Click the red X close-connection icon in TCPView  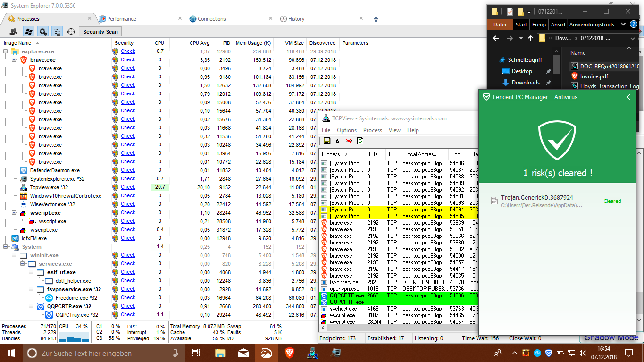coord(349,141)
